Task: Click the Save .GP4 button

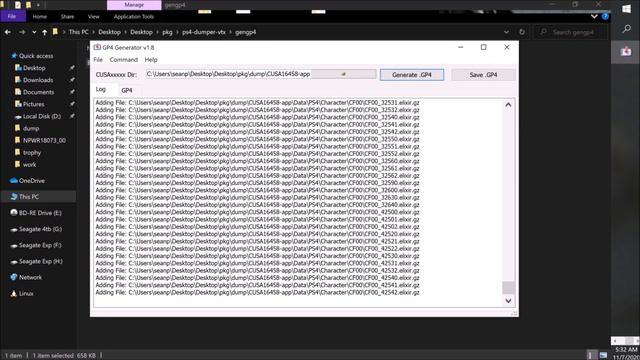Action: coord(483,75)
